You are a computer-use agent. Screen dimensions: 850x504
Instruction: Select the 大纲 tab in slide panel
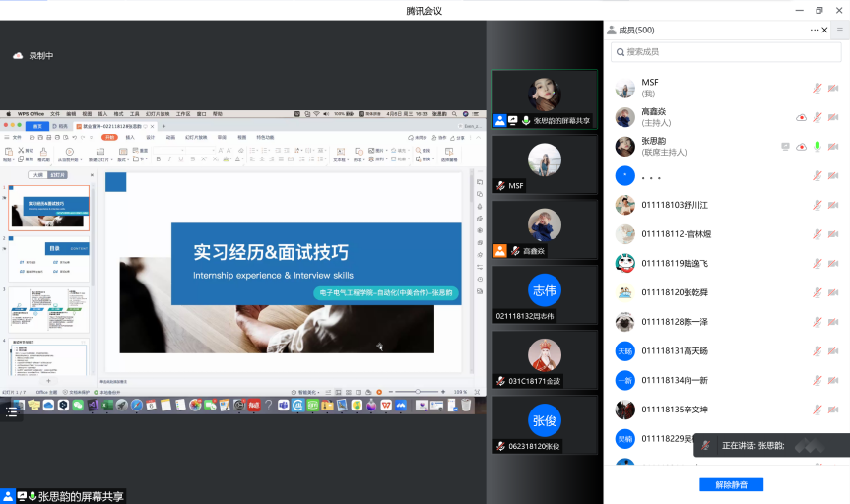coord(37,174)
